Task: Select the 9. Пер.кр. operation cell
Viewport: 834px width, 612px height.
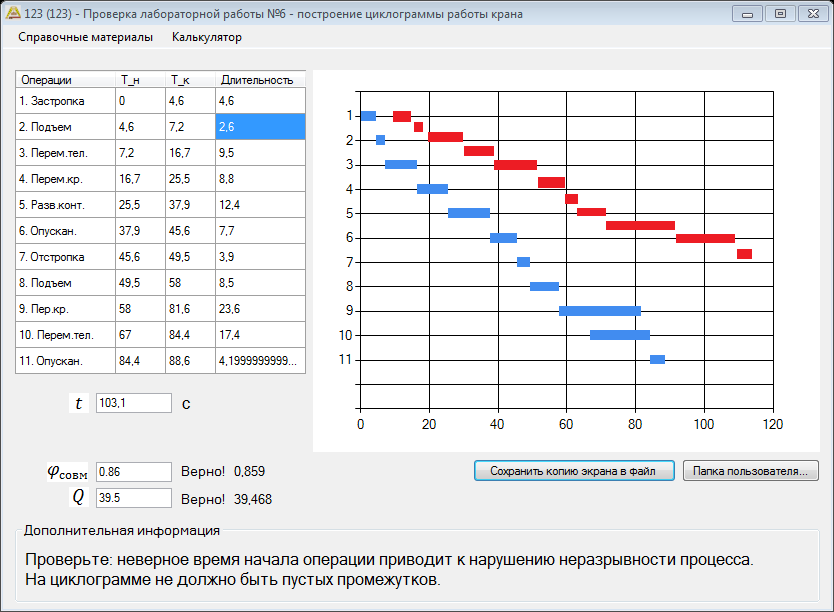Action: point(65,309)
